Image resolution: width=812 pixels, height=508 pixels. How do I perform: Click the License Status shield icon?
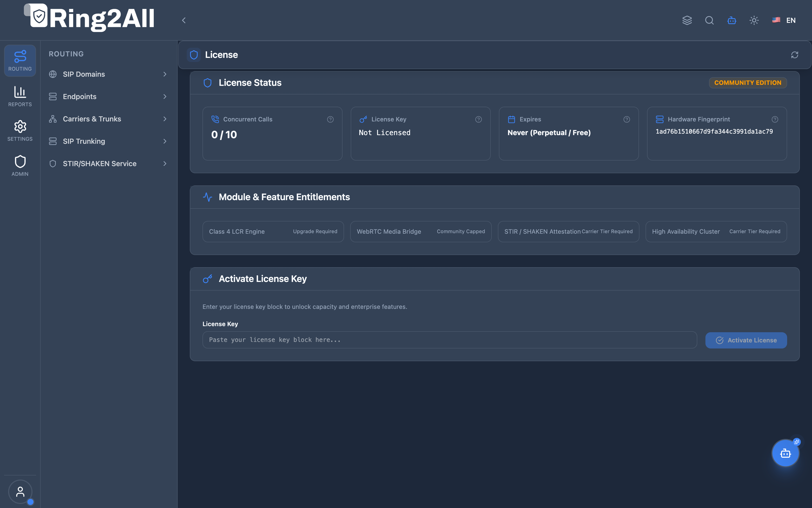pos(207,83)
